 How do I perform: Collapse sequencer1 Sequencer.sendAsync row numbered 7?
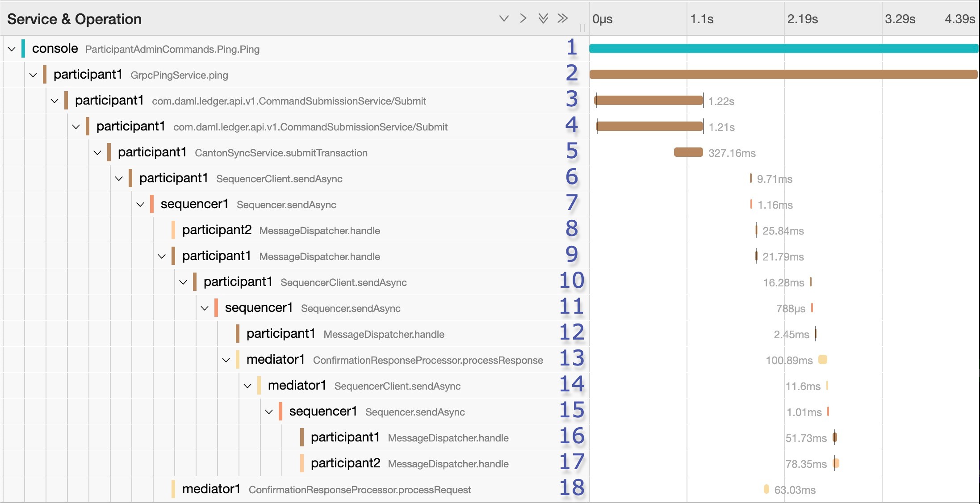click(140, 204)
